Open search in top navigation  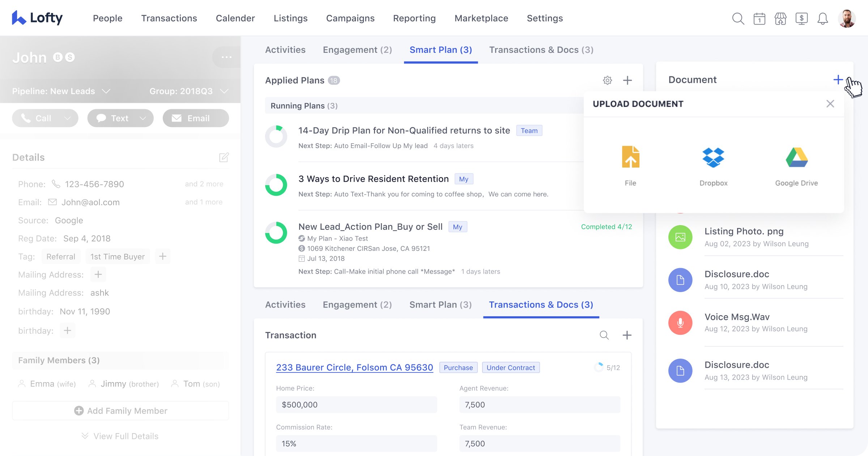pyautogui.click(x=738, y=18)
